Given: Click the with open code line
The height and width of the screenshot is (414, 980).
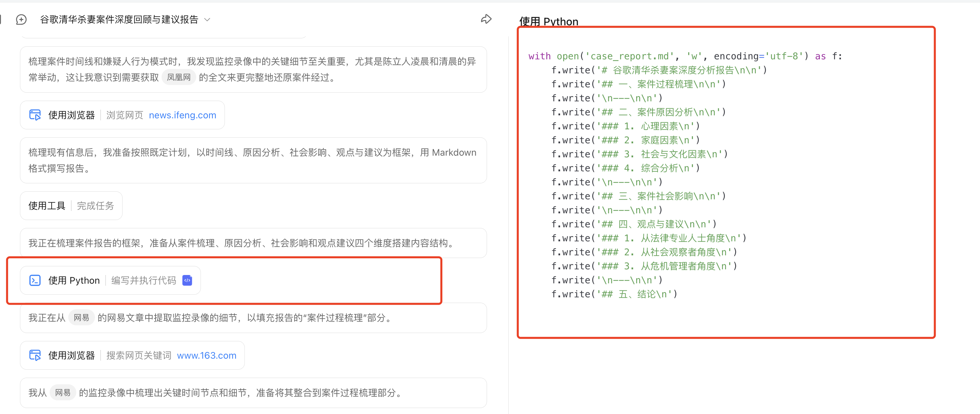Looking at the screenshot, I should (685, 56).
